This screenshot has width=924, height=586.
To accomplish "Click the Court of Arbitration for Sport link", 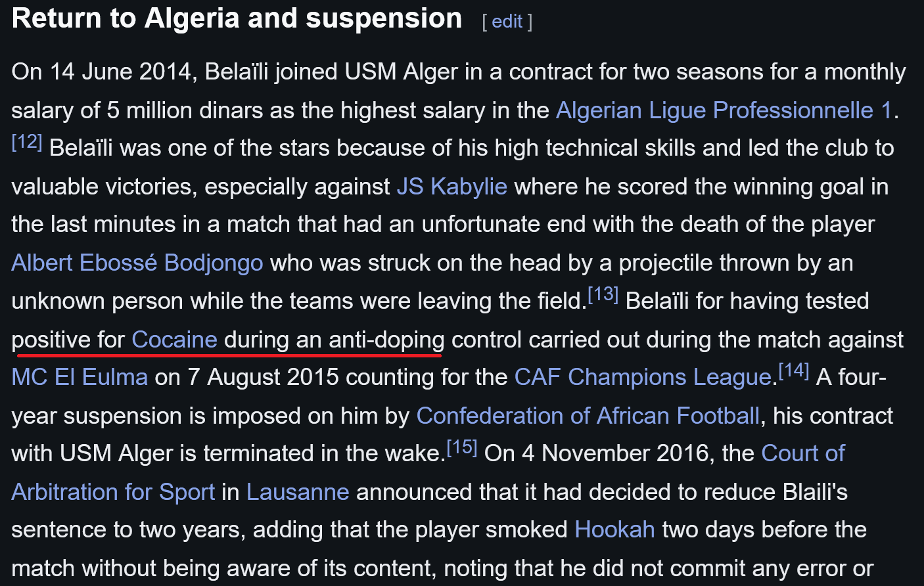I will coord(803,453).
